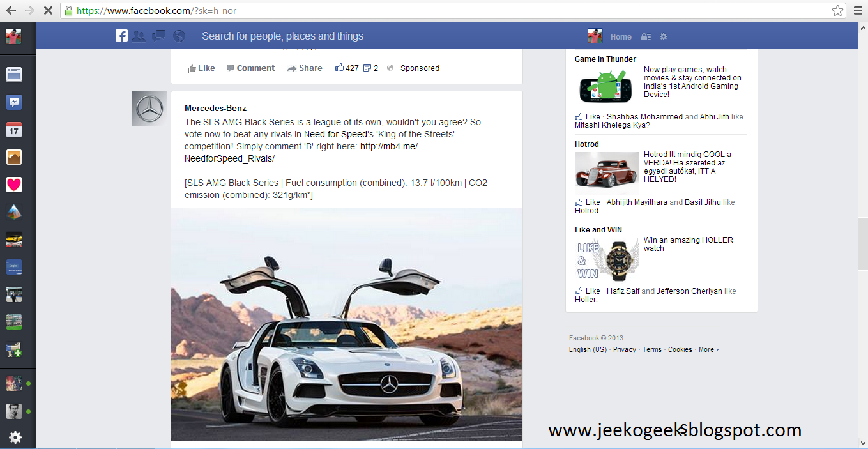Open the Hotrod ad title
The image size is (868, 449).
(587, 144)
